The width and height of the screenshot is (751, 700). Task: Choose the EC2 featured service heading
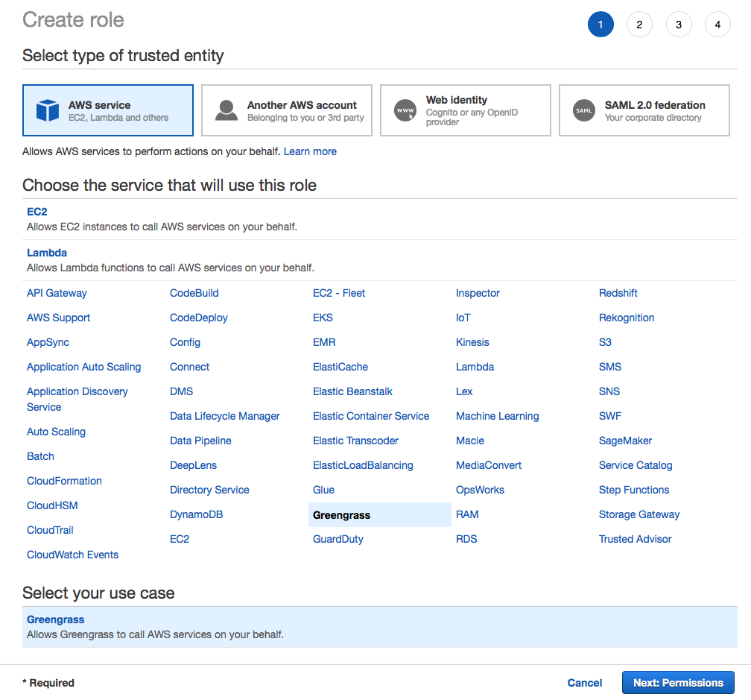pyautogui.click(x=37, y=212)
